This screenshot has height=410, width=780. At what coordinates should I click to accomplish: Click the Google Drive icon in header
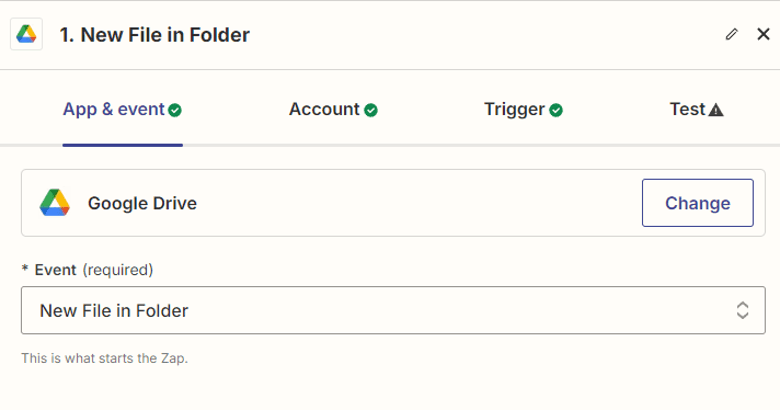tap(26, 35)
